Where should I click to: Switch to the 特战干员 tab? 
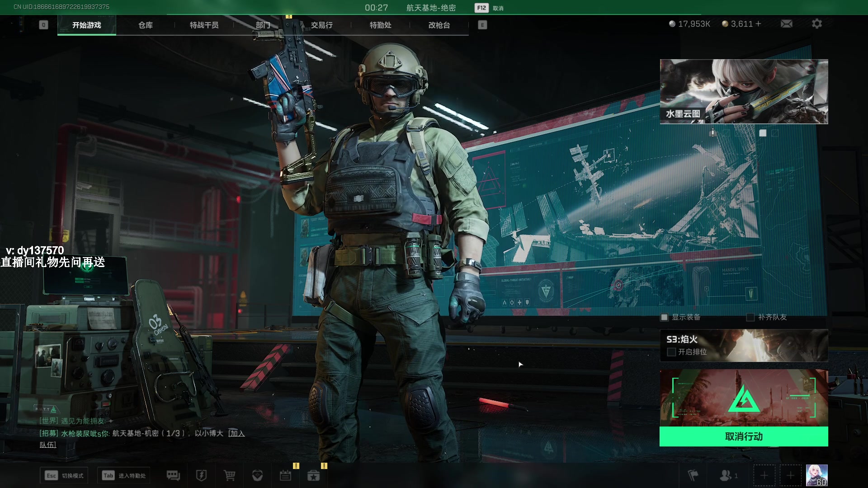204,25
